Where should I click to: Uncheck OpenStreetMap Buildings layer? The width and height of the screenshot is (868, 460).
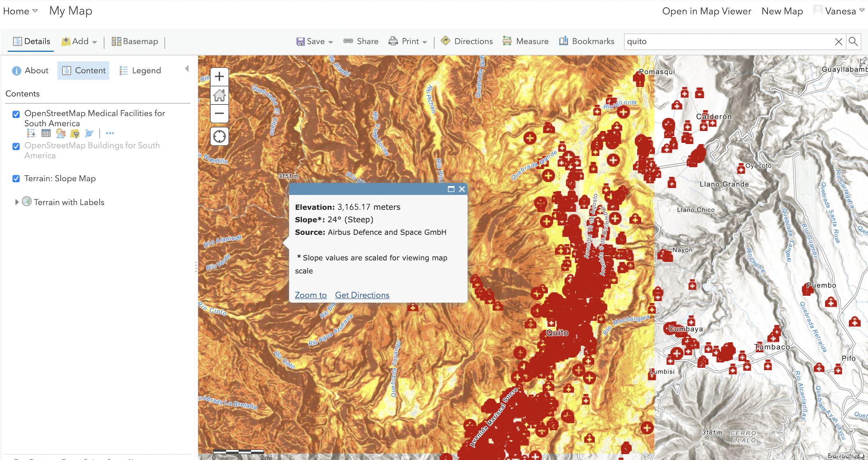[x=16, y=146]
